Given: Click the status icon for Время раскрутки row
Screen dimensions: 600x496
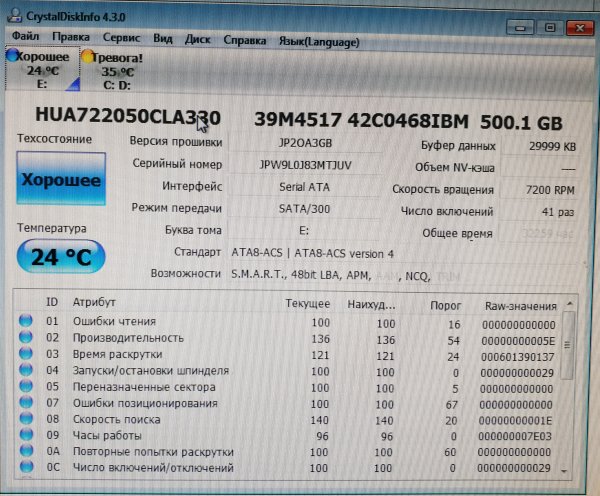Looking at the screenshot, I should pos(26,354).
